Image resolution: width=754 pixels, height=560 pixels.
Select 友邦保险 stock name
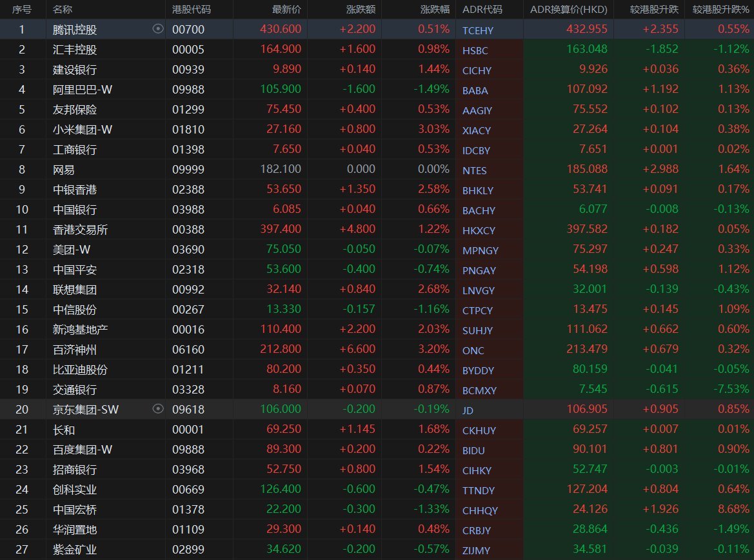pos(75,110)
